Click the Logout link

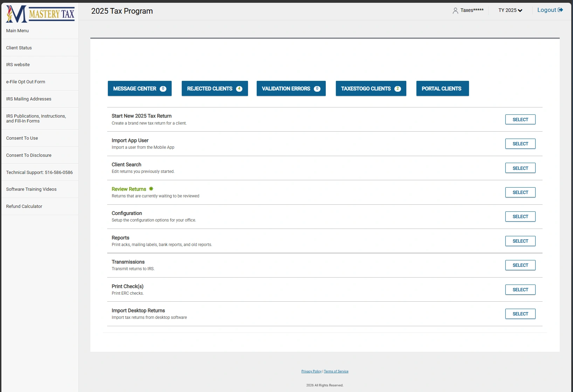[550, 10]
